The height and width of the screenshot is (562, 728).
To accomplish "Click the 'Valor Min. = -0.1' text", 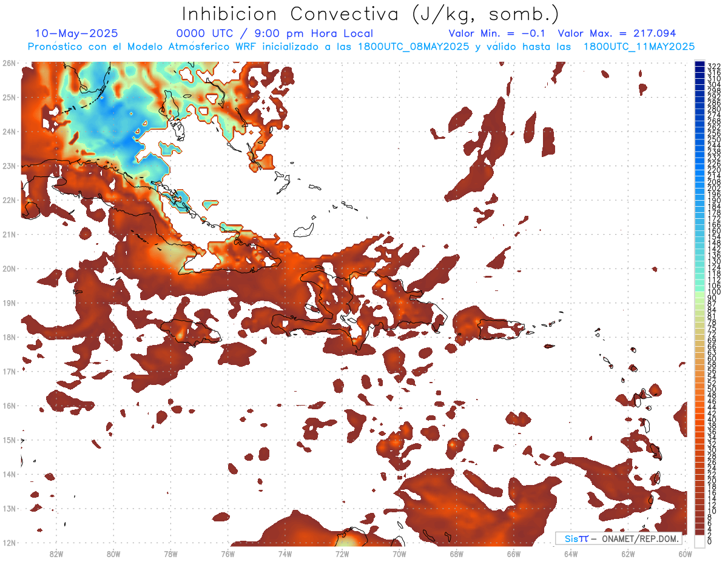I will (x=497, y=33).
